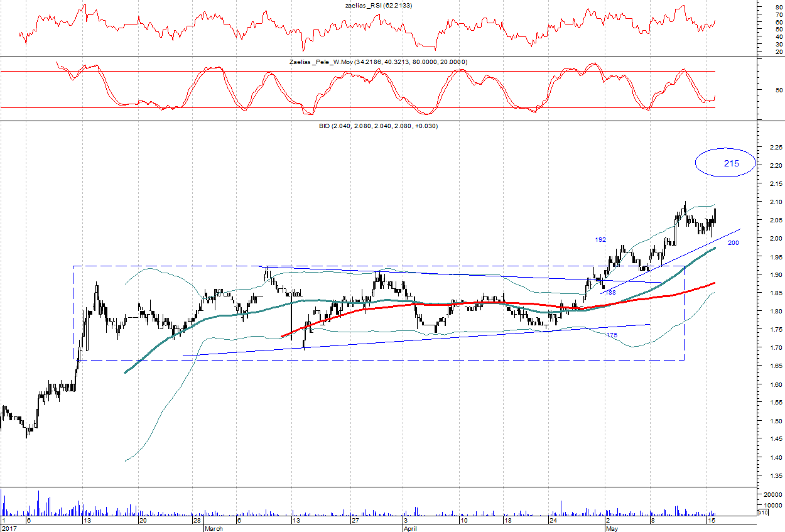785x532 pixels.
Task: Click the April label on the date axis
Action: click(x=410, y=529)
